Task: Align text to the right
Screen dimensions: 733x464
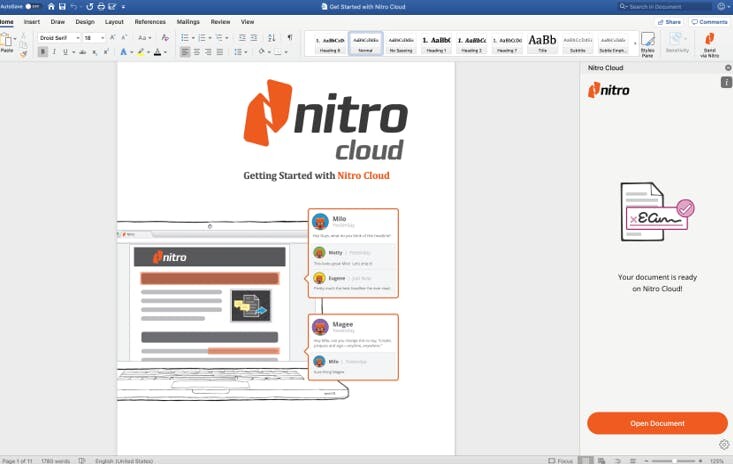Action: (x=208, y=52)
